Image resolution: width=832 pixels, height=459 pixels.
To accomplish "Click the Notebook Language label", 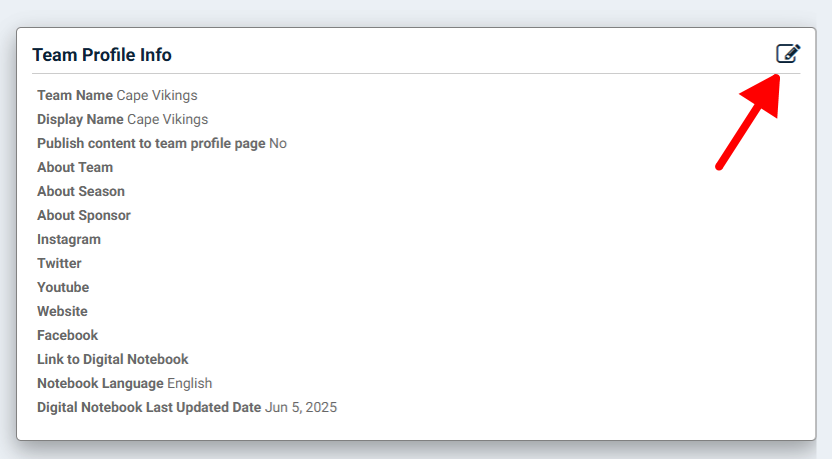I will point(100,383).
